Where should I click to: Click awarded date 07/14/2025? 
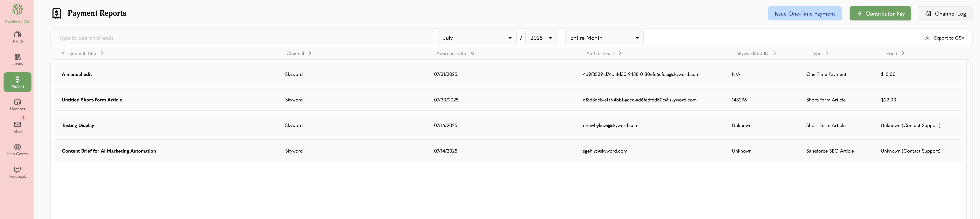pos(446,151)
